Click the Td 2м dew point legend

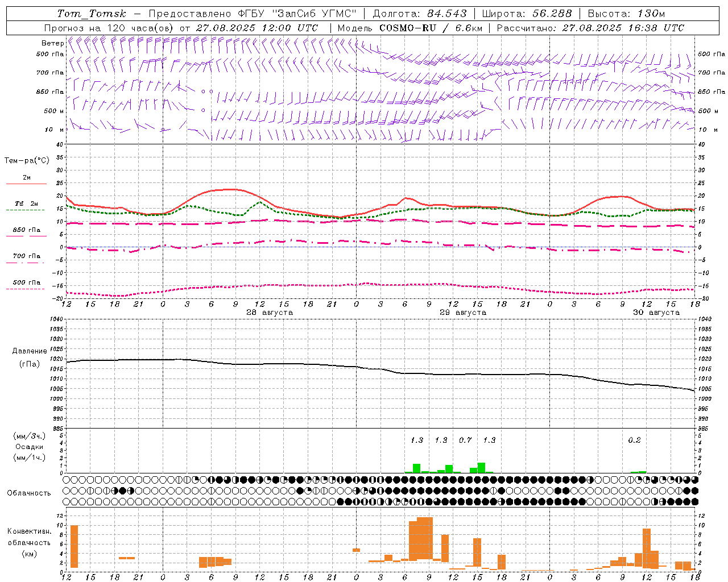click(27, 203)
